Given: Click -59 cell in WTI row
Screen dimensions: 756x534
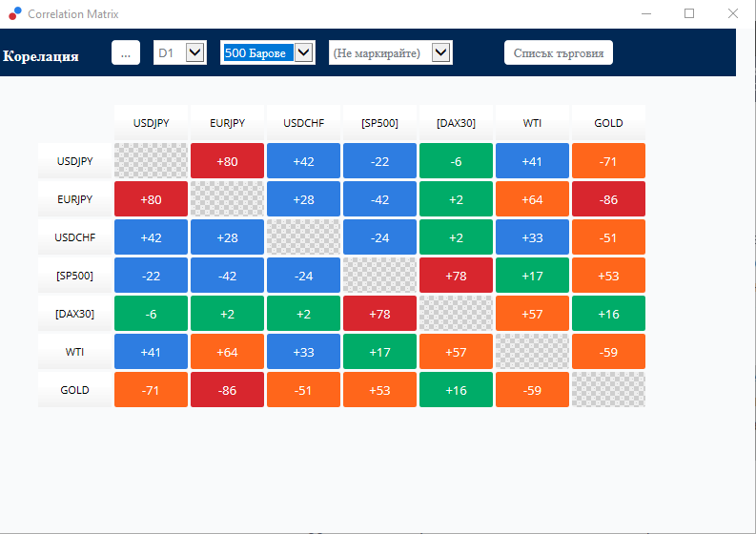Looking at the screenshot, I should [608, 352].
